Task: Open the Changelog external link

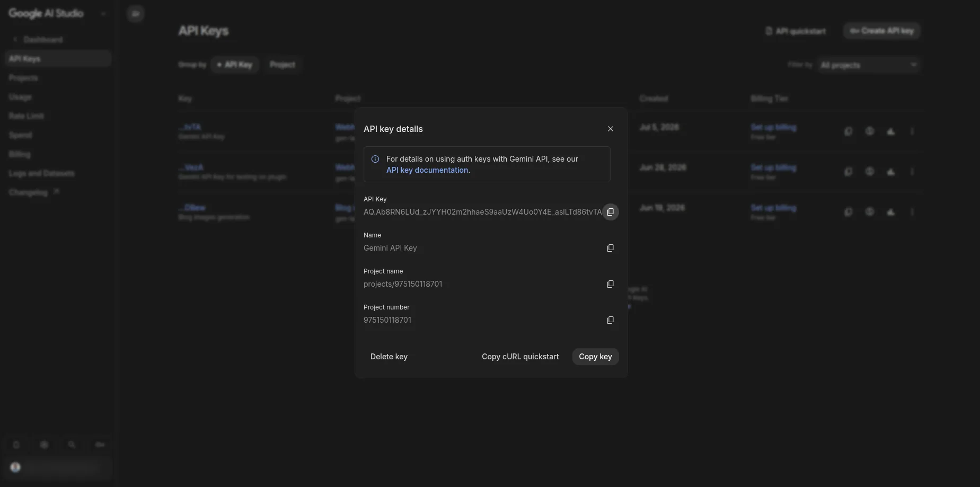Action: (34, 192)
